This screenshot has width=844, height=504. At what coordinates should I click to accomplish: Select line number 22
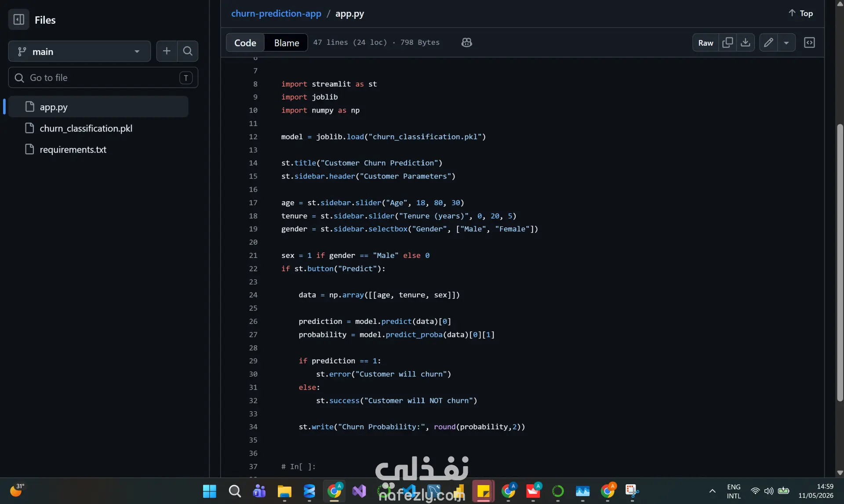(253, 268)
